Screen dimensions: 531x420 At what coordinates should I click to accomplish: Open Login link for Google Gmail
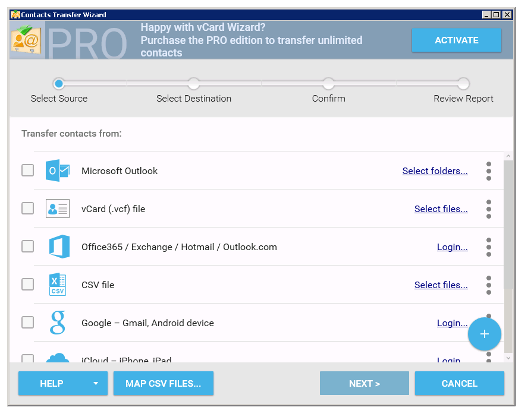pyautogui.click(x=453, y=323)
